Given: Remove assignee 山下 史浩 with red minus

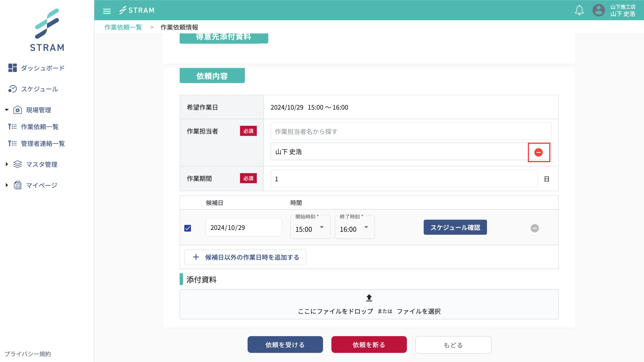Looking at the screenshot, I should click(x=539, y=152).
